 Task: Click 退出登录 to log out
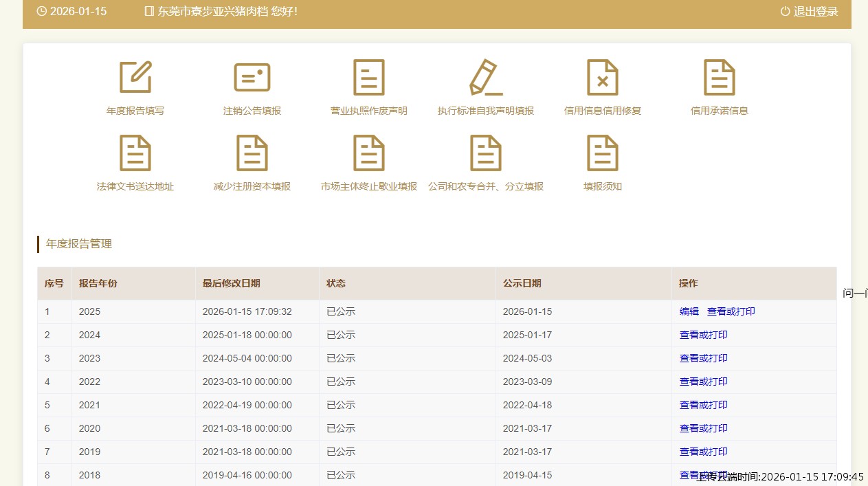[x=810, y=12]
